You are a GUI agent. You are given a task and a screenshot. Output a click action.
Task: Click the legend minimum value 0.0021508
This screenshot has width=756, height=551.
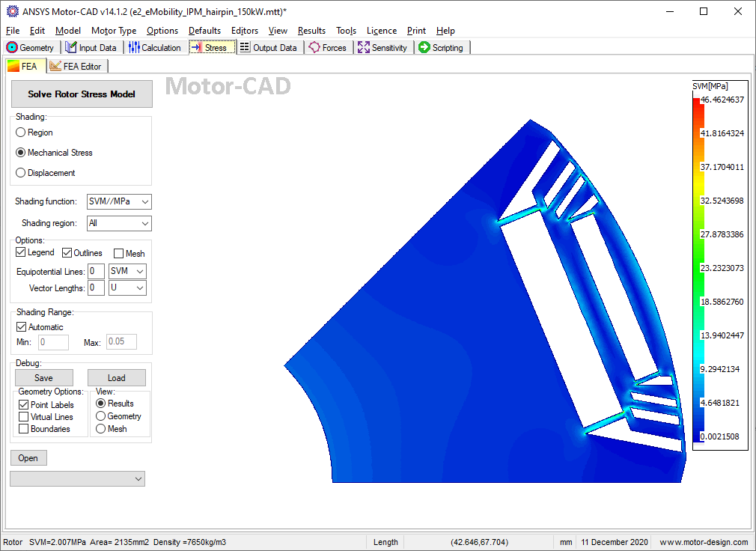pos(720,436)
